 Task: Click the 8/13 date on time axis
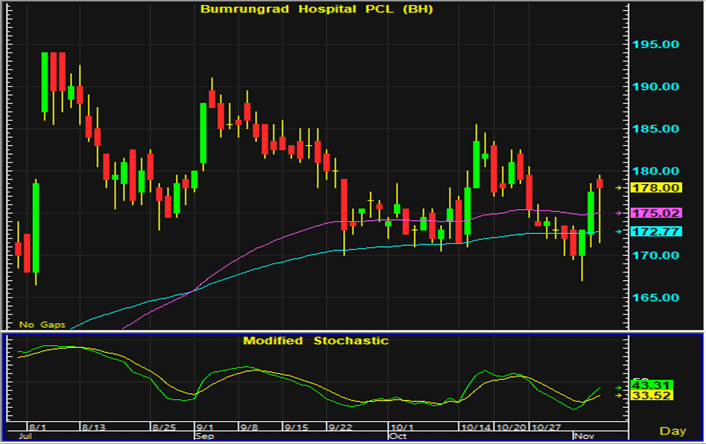(x=94, y=427)
